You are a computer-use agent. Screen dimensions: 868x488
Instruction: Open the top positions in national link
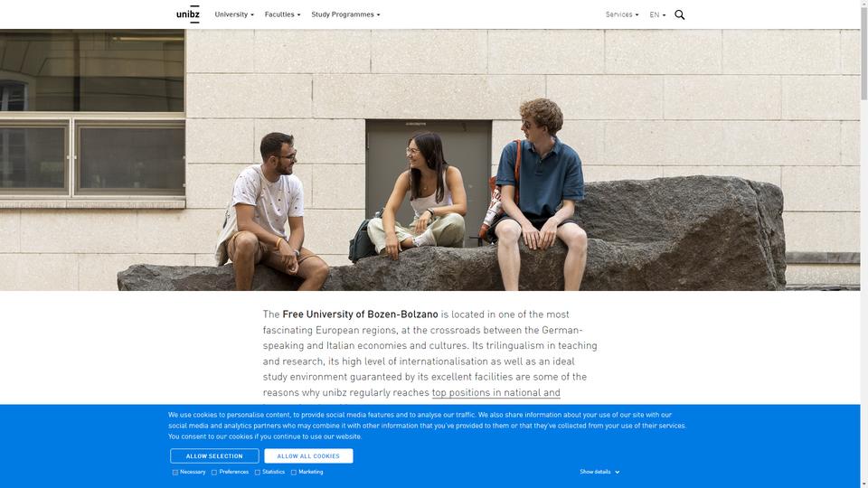pyautogui.click(x=496, y=392)
